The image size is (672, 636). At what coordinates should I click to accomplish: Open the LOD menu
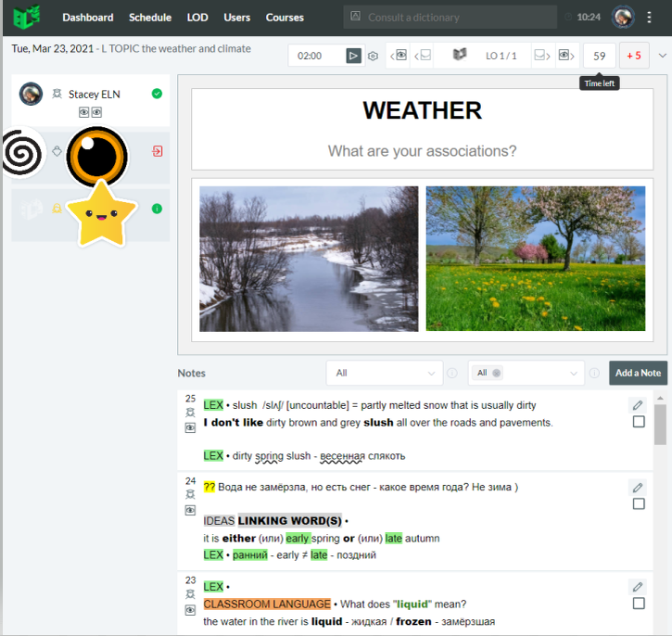coord(197,18)
